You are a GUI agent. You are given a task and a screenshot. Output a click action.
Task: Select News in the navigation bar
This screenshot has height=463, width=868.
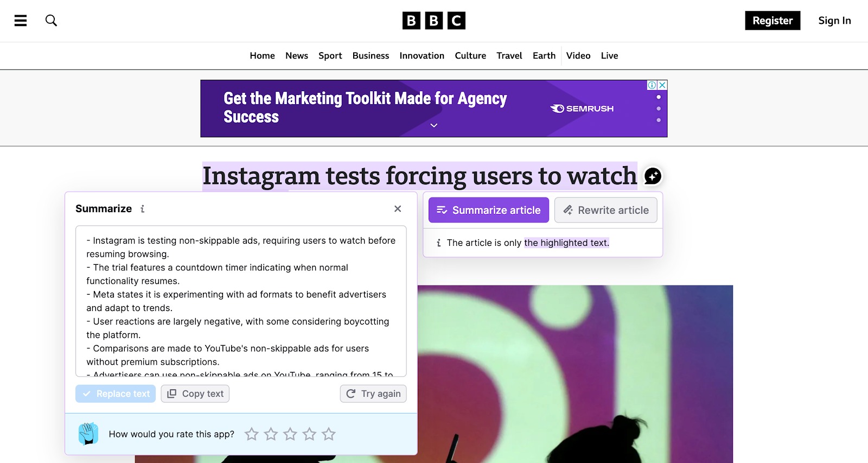tap(296, 55)
